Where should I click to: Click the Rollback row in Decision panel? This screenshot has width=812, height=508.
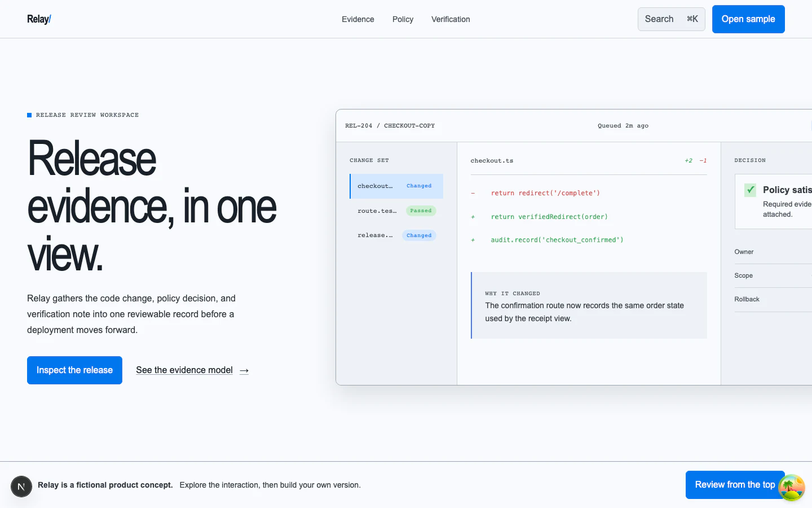pyautogui.click(x=773, y=300)
